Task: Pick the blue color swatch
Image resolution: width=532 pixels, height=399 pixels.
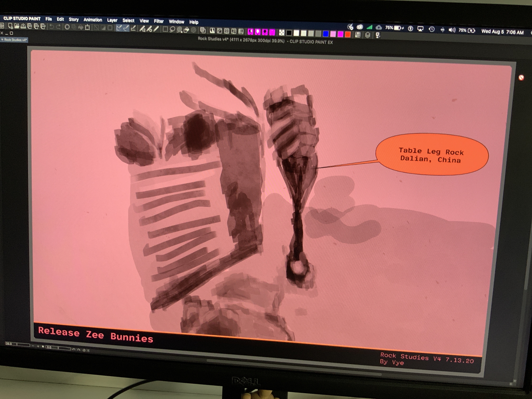Action: [326, 34]
